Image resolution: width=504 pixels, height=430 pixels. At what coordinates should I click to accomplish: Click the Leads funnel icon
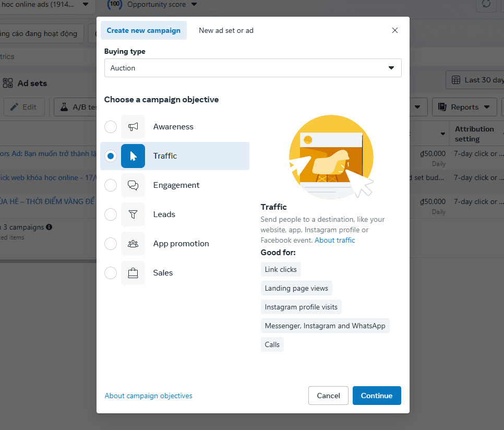coord(133,214)
